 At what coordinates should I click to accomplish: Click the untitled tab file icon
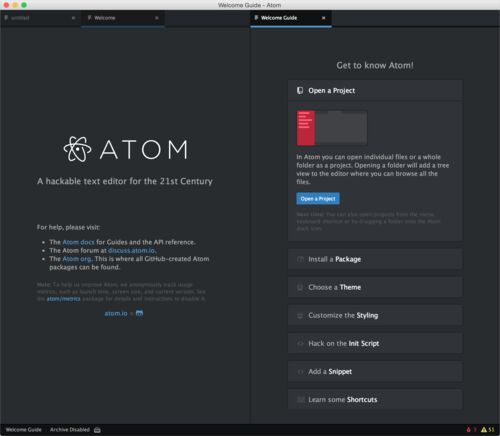coord(6,18)
